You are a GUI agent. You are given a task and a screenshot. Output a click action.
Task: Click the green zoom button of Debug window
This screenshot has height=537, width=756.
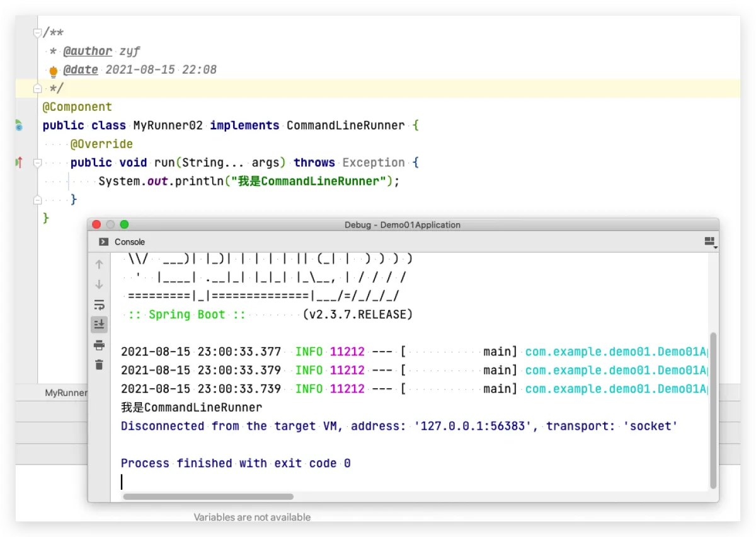(x=124, y=224)
